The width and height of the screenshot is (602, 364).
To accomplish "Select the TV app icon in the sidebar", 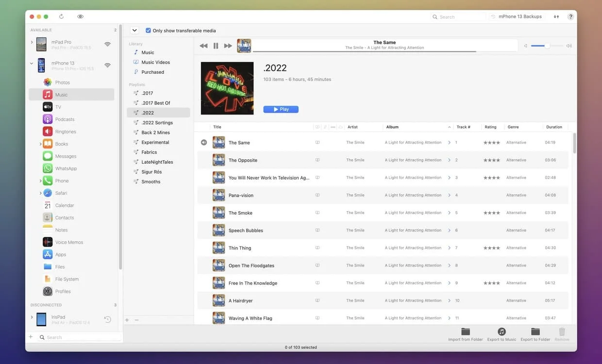I will [x=48, y=107].
